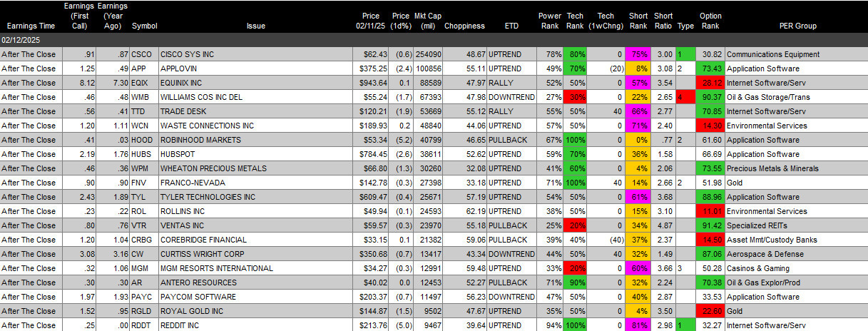Select the 22.60 Option Rank cell

[710, 311]
